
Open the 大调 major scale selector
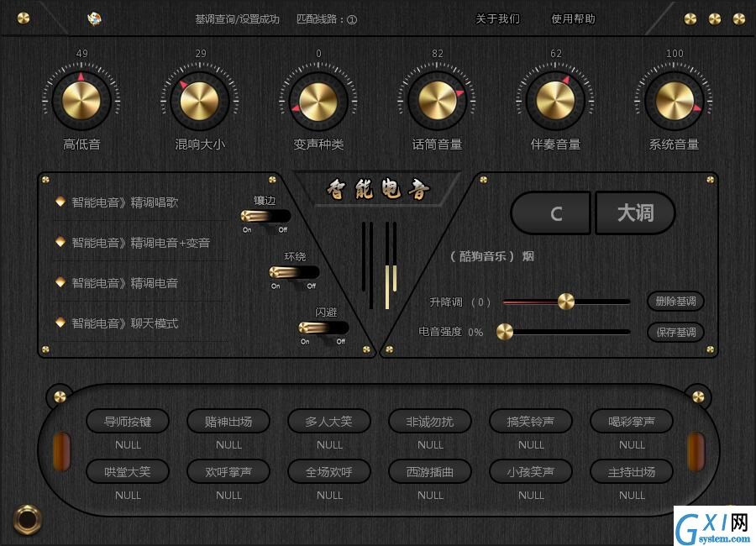click(635, 213)
